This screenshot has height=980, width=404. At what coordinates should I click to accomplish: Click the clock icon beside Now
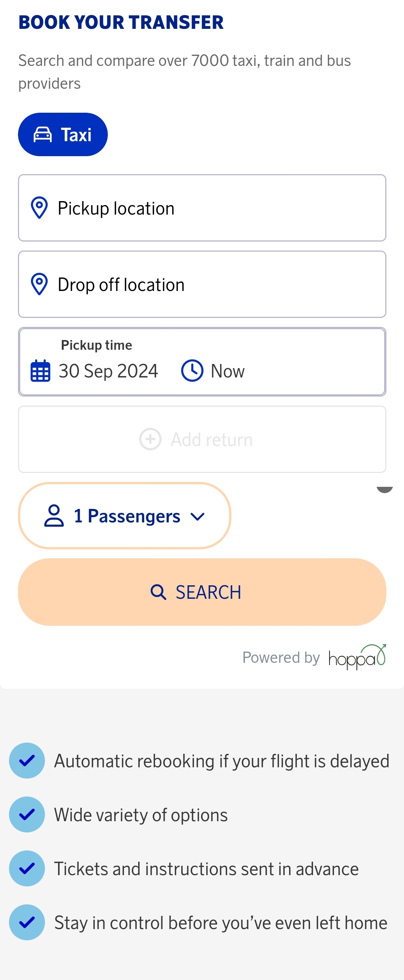(192, 371)
